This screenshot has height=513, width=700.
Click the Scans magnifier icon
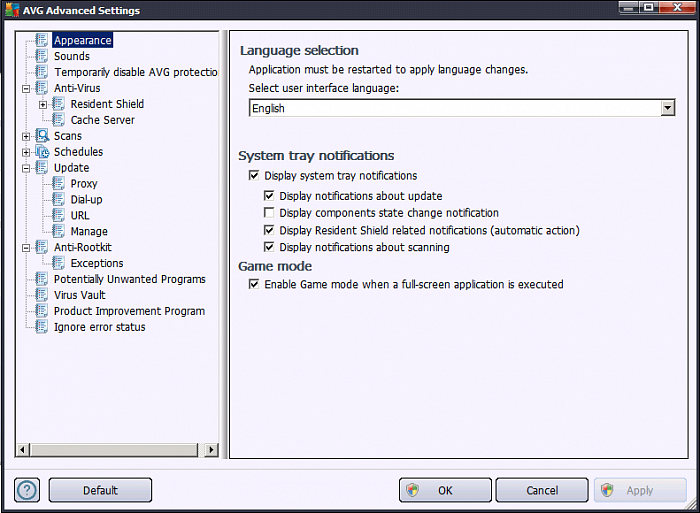pyautogui.click(x=42, y=136)
